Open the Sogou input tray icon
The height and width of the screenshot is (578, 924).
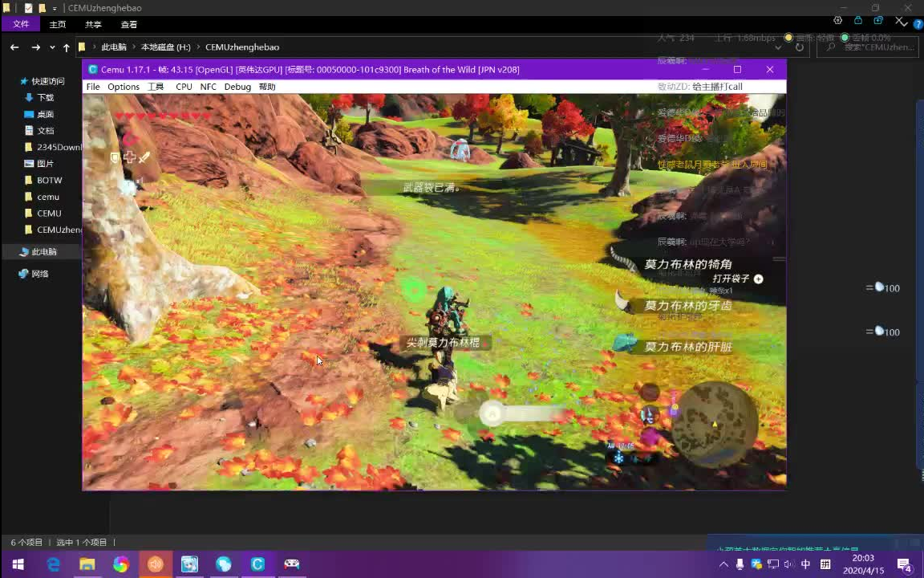pyautogui.click(x=756, y=564)
